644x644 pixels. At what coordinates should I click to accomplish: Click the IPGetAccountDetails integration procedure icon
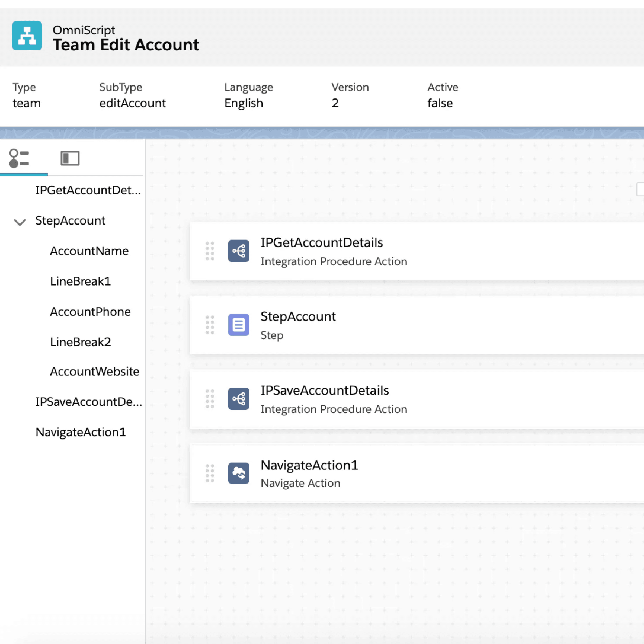(x=239, y=251)
